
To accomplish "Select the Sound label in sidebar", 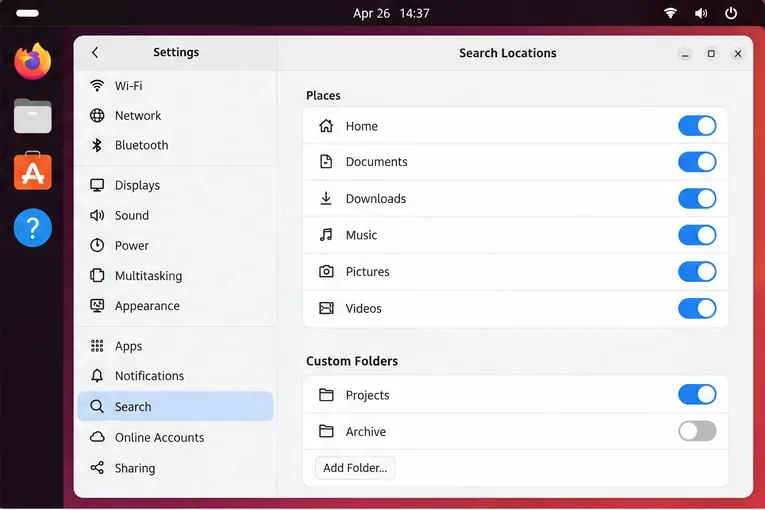I will pos(132,215).
